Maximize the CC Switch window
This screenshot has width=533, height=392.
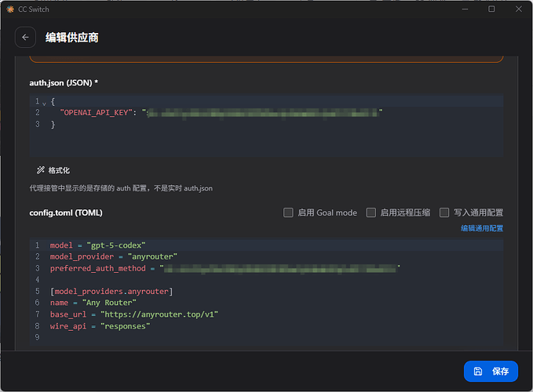coord(491,9)
